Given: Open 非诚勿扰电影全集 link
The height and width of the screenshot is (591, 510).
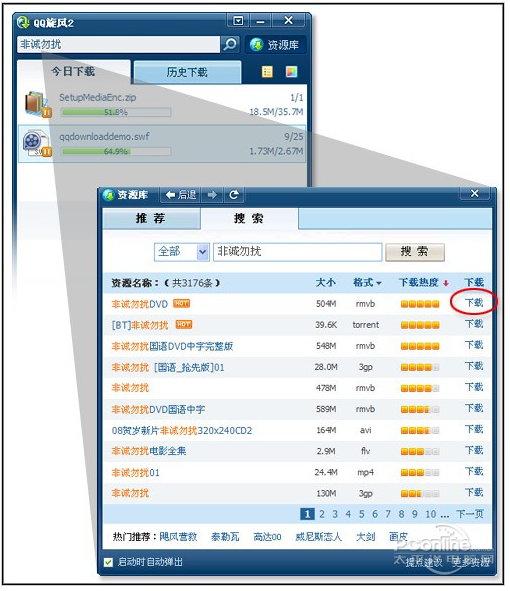Looking at the screenshot, I should [x=149, y=451].
